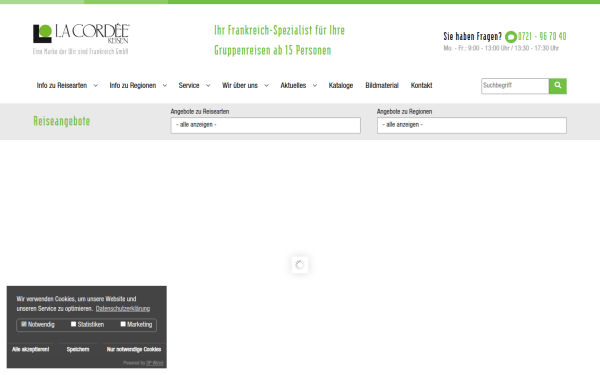Open the Service menu

pos(189,85)
